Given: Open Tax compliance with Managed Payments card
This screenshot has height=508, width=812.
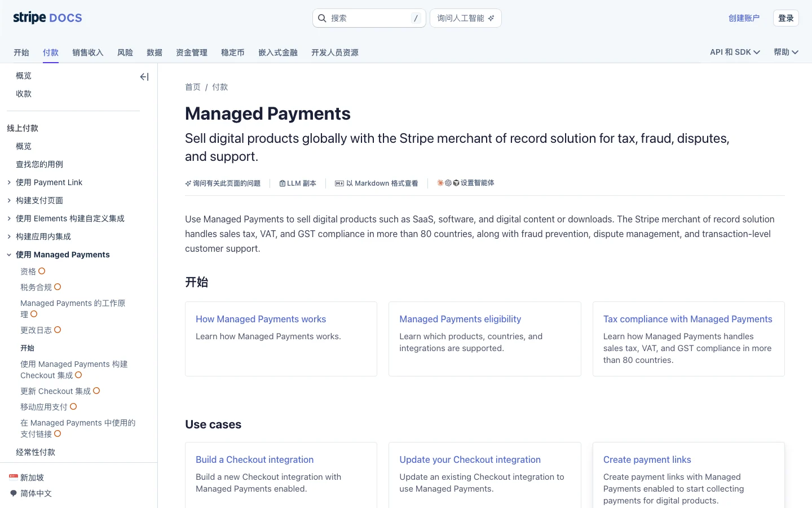Looking at the screenshot, I should [689, 339].
